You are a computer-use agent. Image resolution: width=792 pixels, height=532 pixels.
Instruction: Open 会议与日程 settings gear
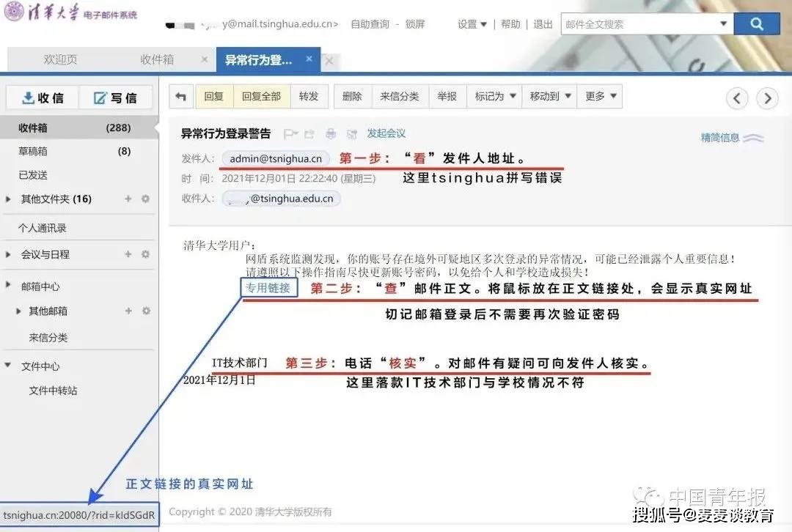(145, 254)
